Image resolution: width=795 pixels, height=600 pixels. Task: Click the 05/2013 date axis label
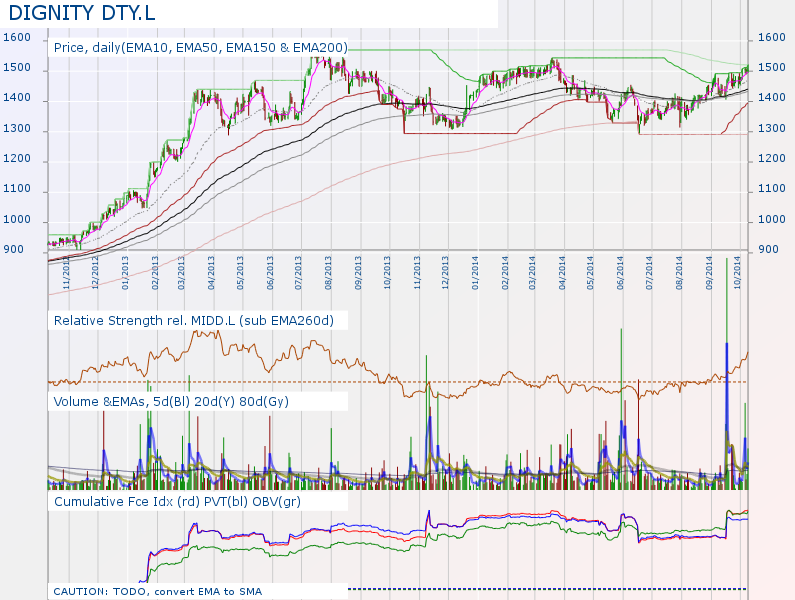pos(240,273)
